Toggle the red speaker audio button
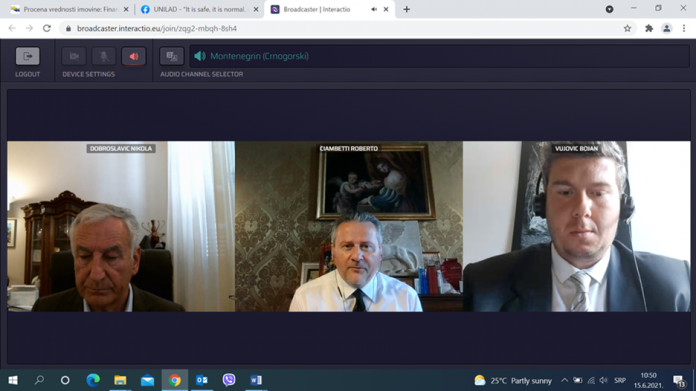Screen dimensions: 696x391 click(134, 56)
